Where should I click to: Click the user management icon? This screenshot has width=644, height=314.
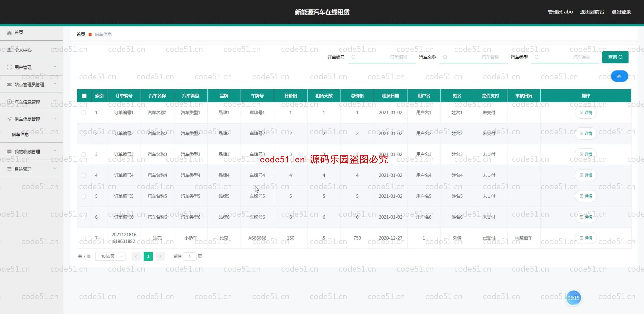tap(9, 67)
